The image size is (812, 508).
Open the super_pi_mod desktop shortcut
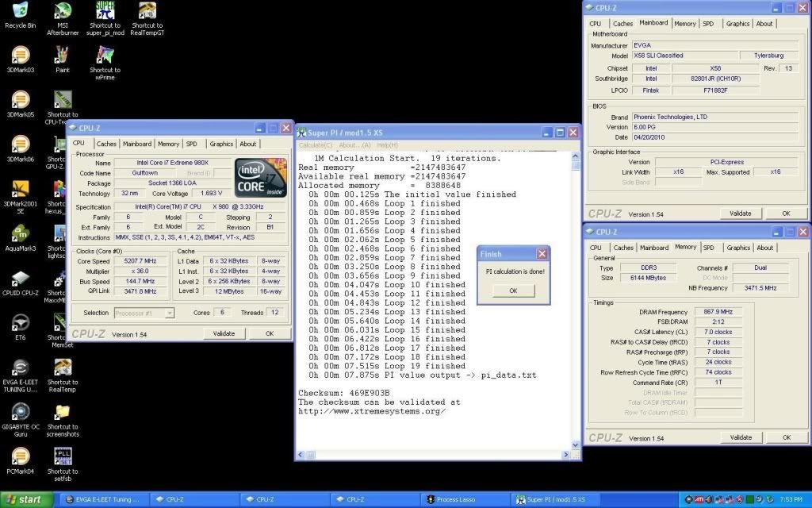pos(105,11)
